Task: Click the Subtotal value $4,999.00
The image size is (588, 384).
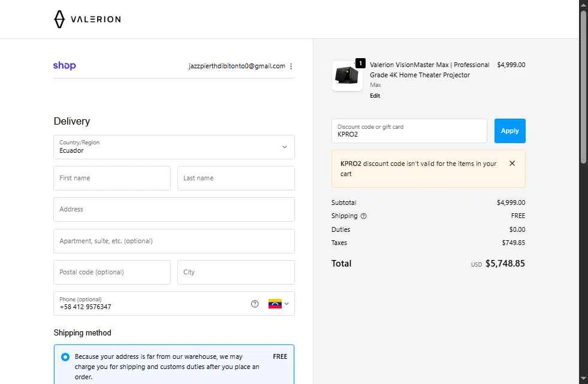Action: (x=511, y=202)
